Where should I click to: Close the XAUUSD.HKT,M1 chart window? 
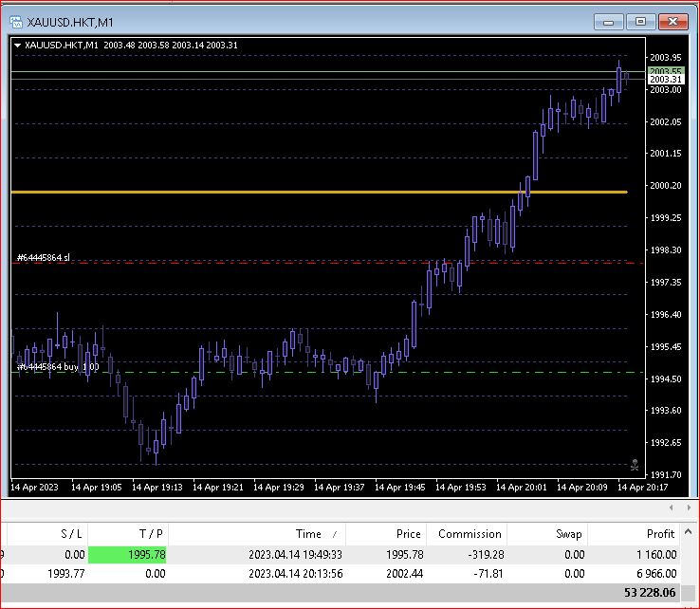[672, 21]
